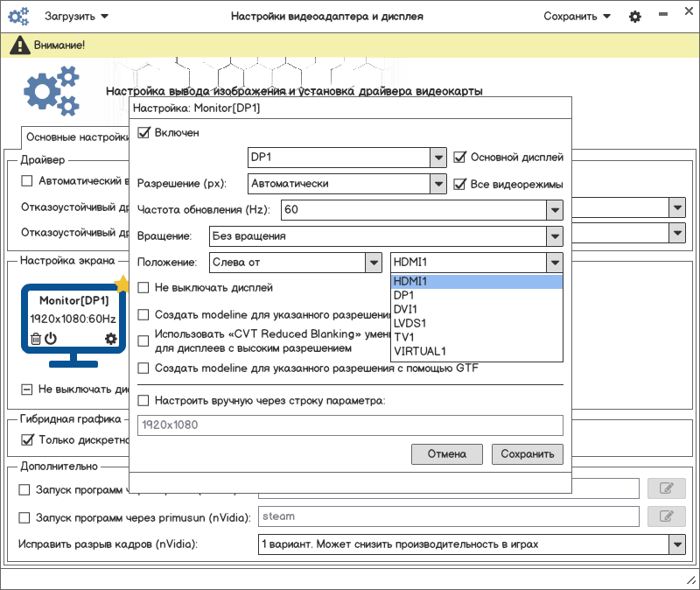Click the star icon on Monitor[DP1] tile
Viewport: 700px width, 590px height.
[122, 284]
